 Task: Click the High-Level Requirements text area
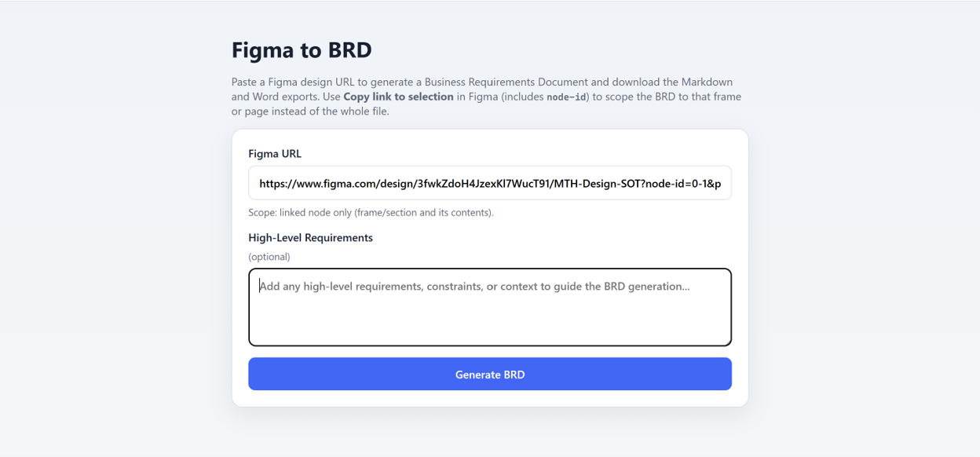tap(490, 307)
